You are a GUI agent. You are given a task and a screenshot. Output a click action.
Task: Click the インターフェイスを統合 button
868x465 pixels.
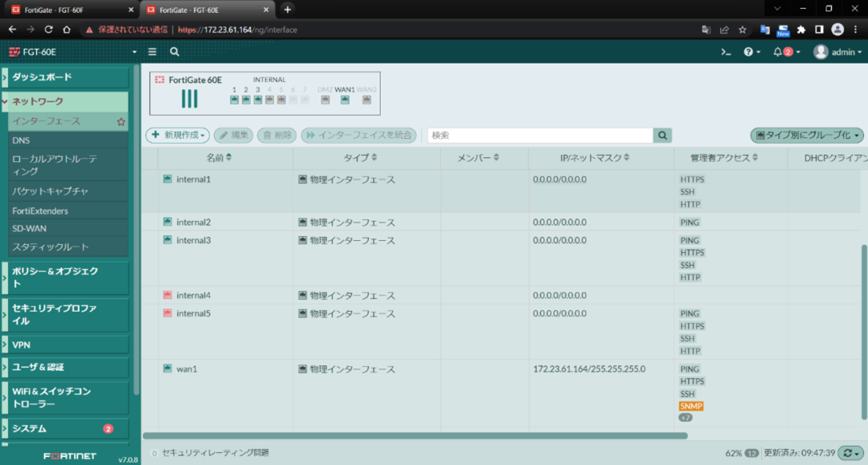[358, 136]
